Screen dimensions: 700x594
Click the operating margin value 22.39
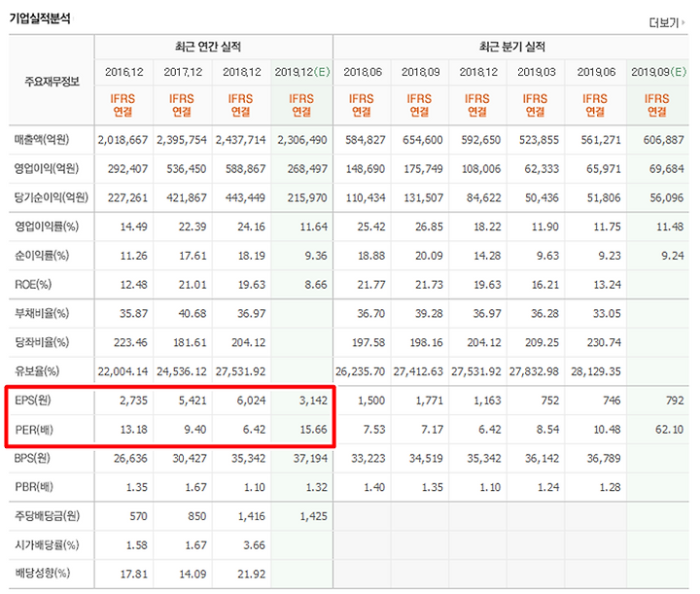pyautogui.click(x=192, y=227)
